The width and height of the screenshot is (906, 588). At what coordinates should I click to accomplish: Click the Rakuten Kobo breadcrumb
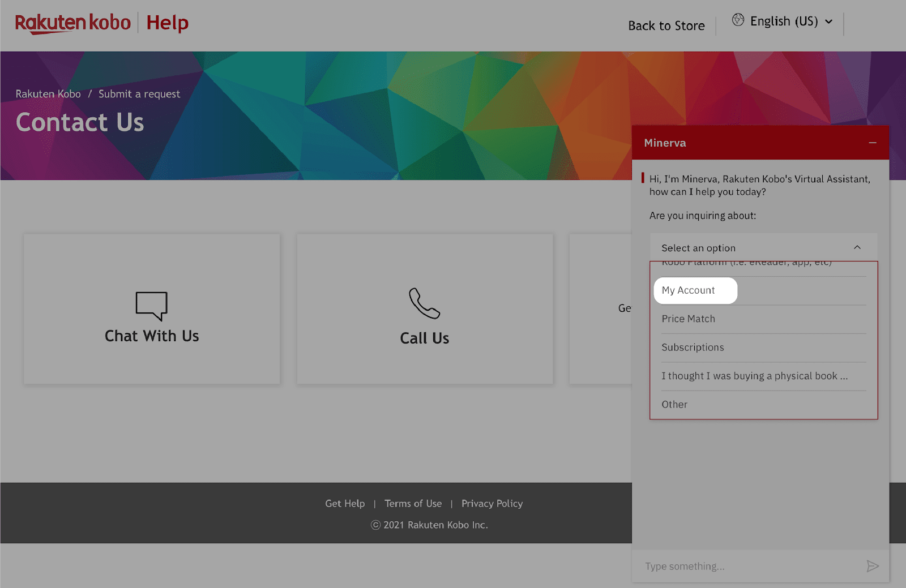click(48, 94)
